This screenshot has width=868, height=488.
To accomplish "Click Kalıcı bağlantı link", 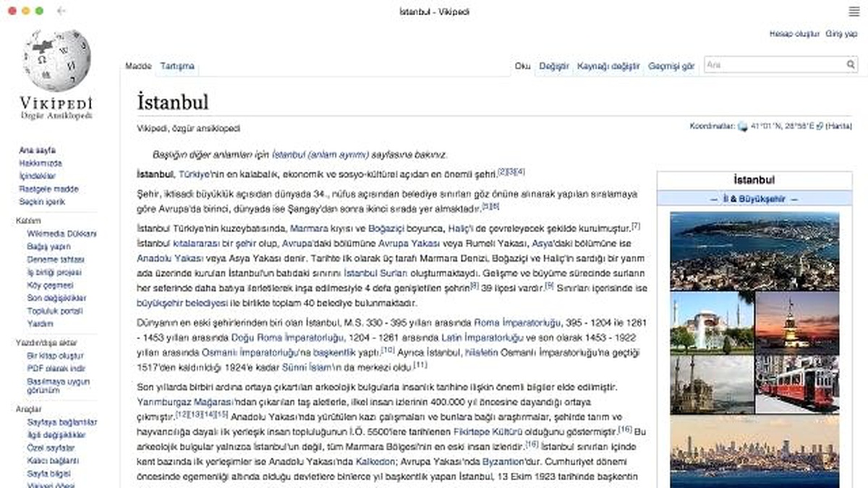I will pyautogui.click(x=54, y=461).
